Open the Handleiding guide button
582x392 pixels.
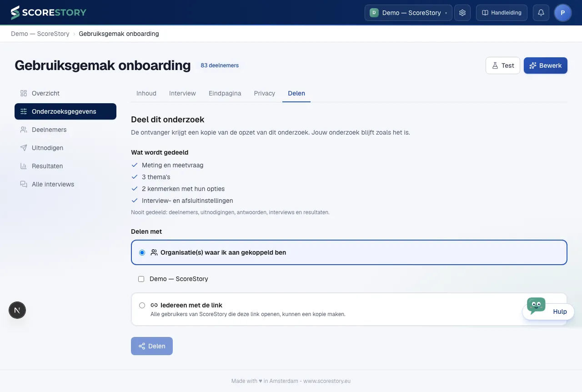click(502, 13)
